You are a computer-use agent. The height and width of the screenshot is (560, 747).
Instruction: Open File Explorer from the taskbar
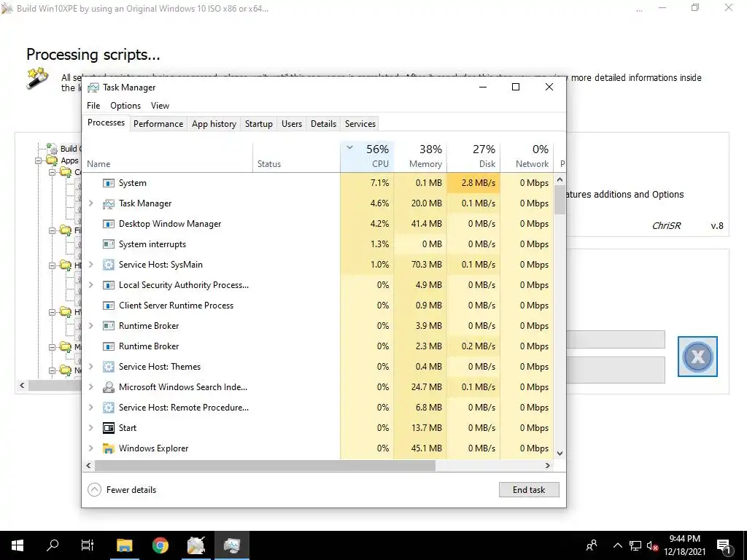tap(124, 545)
